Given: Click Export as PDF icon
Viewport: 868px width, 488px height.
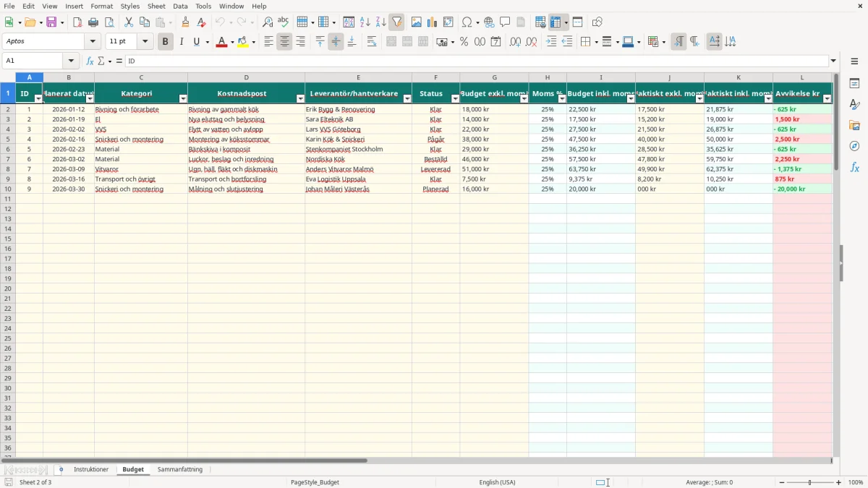Looking at the screenshot, I should coord(77,22).
